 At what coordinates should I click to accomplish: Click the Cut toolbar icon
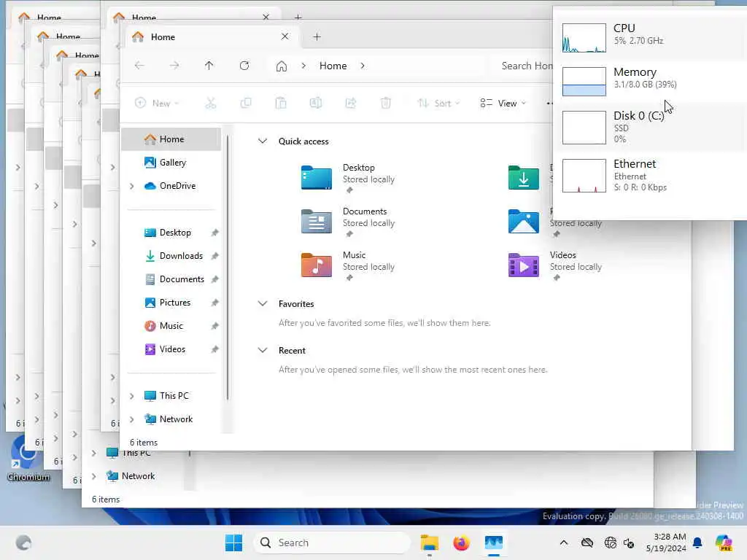(x=211, y=103)
